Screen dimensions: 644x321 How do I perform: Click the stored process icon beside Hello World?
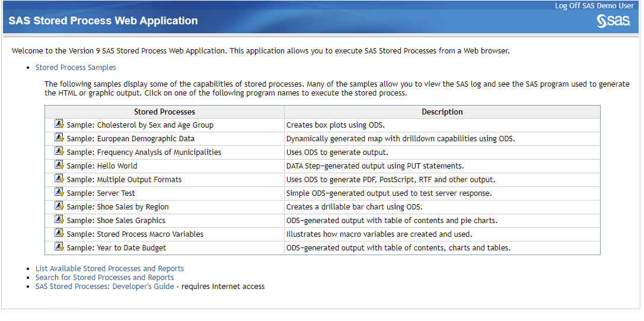pyautogui.click(x=59, y=165)
